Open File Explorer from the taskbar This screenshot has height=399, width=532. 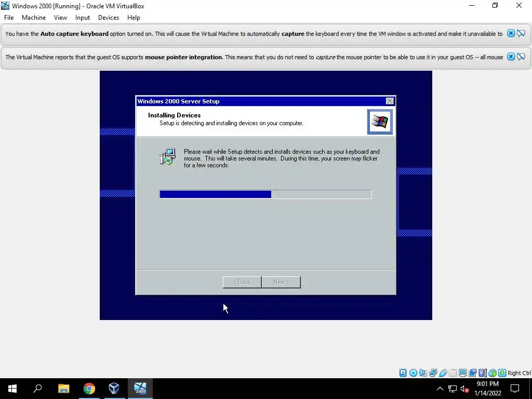pyautogui.click(x=63, y=389)
